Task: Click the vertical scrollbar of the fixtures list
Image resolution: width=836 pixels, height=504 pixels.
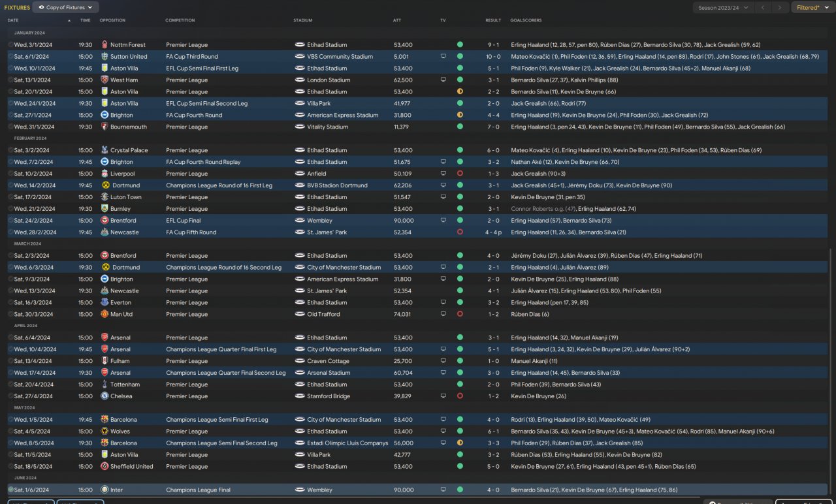Action: (831, 371)
